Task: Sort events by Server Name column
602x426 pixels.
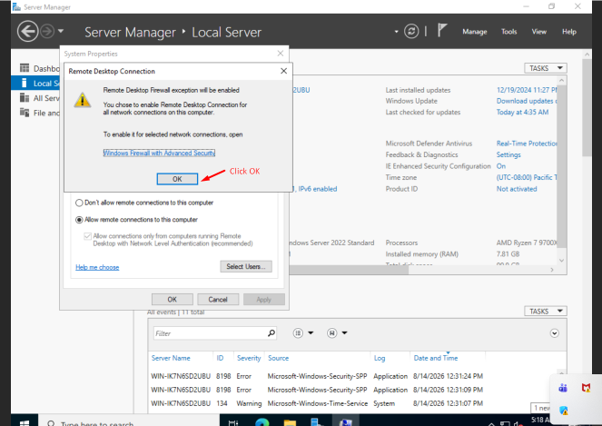Action: tap(171, 358)
